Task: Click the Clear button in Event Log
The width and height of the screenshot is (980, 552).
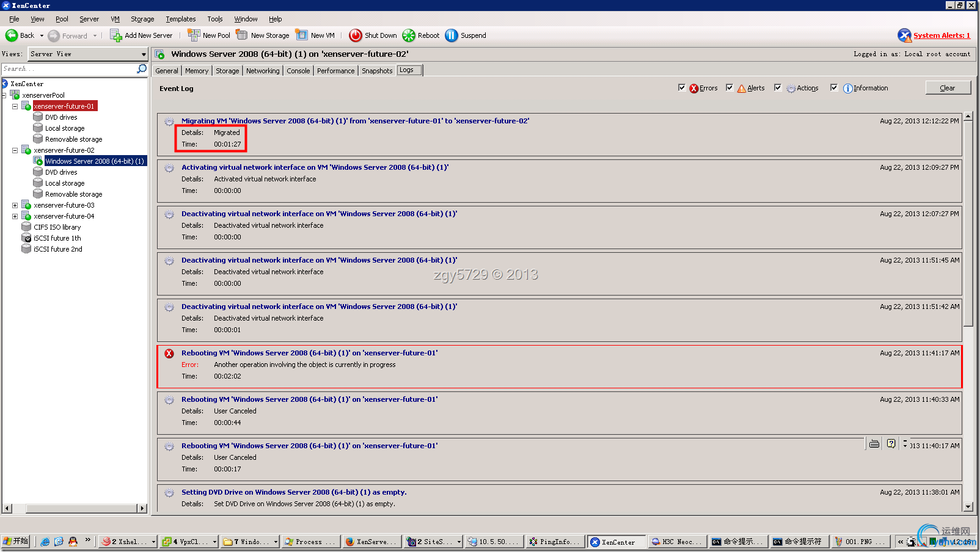Action: point(948,88)
